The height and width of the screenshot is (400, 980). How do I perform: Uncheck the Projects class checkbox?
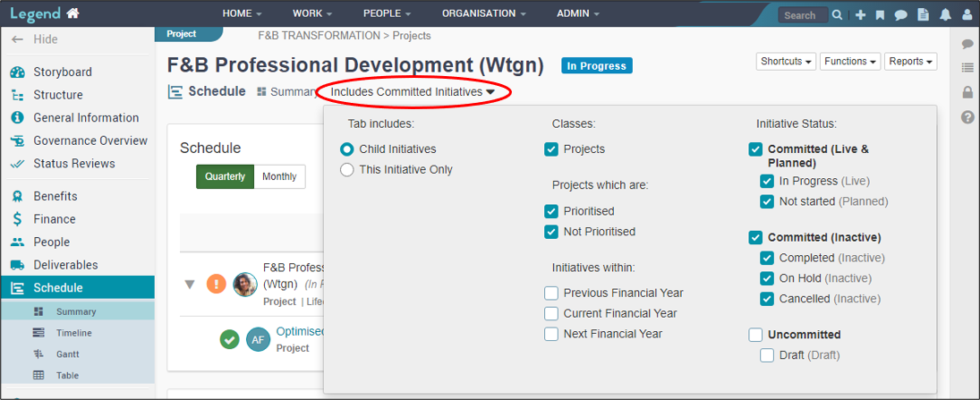tap(551, 149)
